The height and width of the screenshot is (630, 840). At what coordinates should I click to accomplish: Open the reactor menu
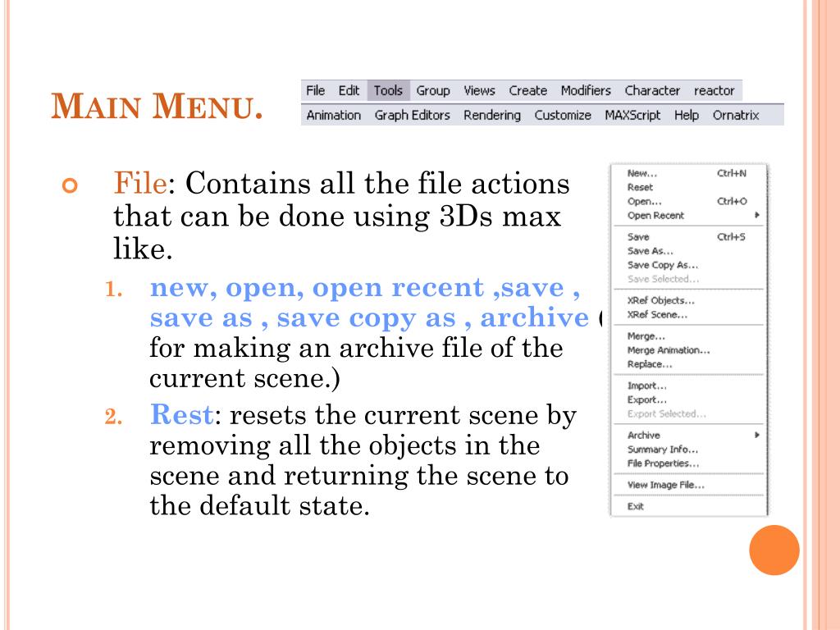[714, 91]
